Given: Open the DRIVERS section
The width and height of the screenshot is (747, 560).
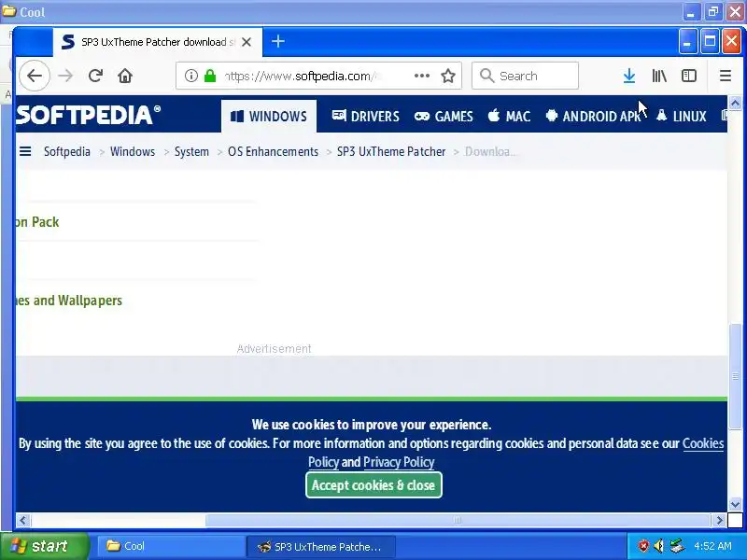Looking at the screenshot, I should [365, 116].
